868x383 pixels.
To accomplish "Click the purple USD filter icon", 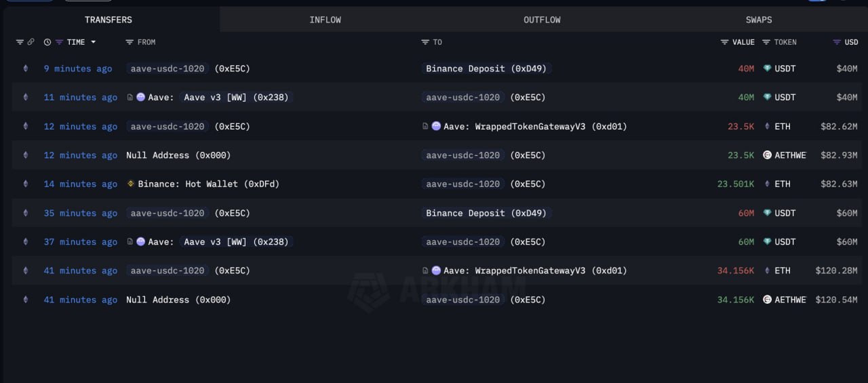I will pos(837,42).
